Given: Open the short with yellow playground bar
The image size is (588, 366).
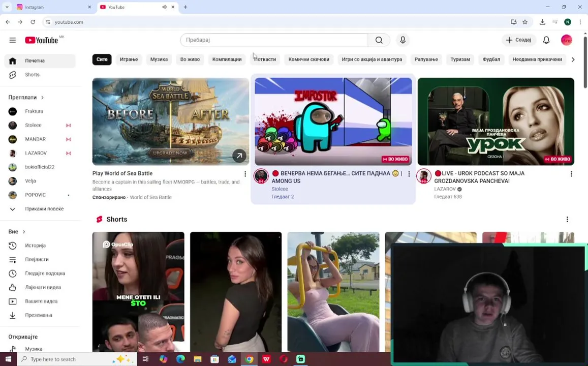Looking at the screenshot, I should coord(333,292).
